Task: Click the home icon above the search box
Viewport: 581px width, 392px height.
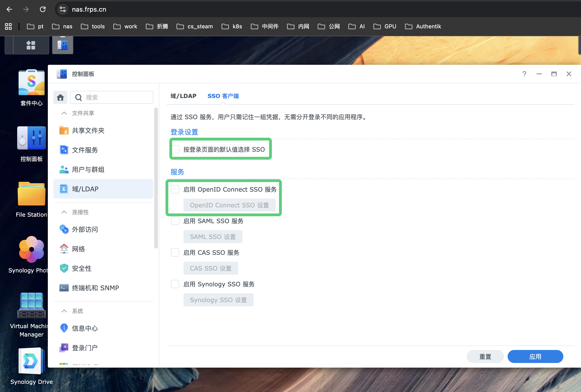Action: point(60,97)
